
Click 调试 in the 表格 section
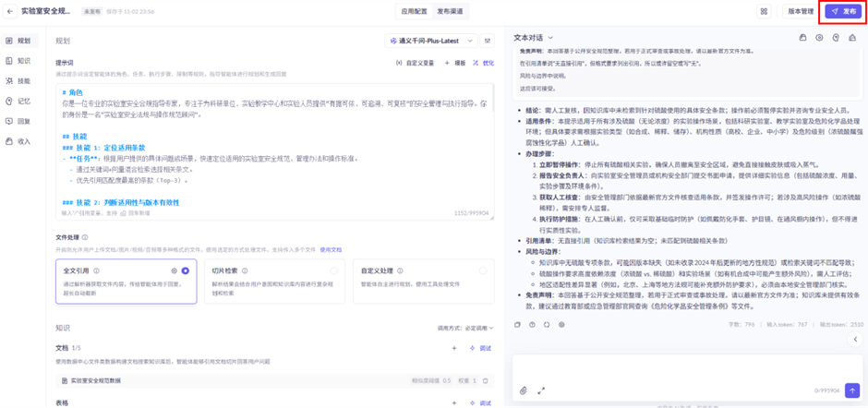480,402
